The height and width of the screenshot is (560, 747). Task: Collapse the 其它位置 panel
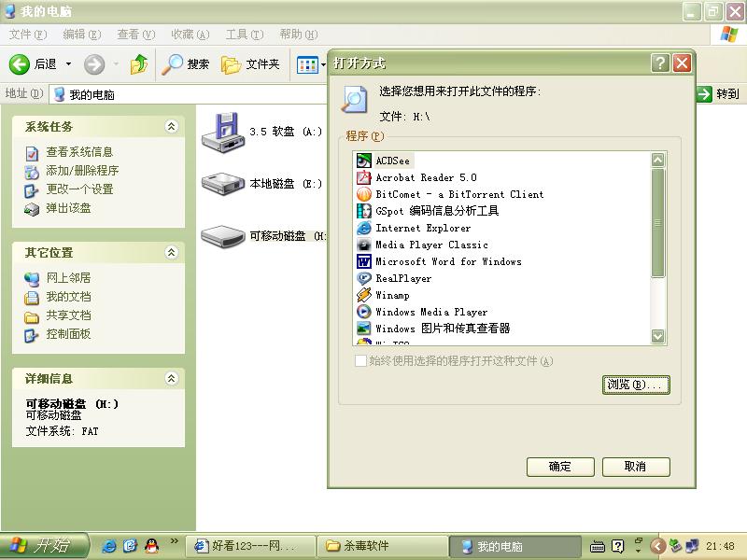pyautogui.click(x=172, y=252)
